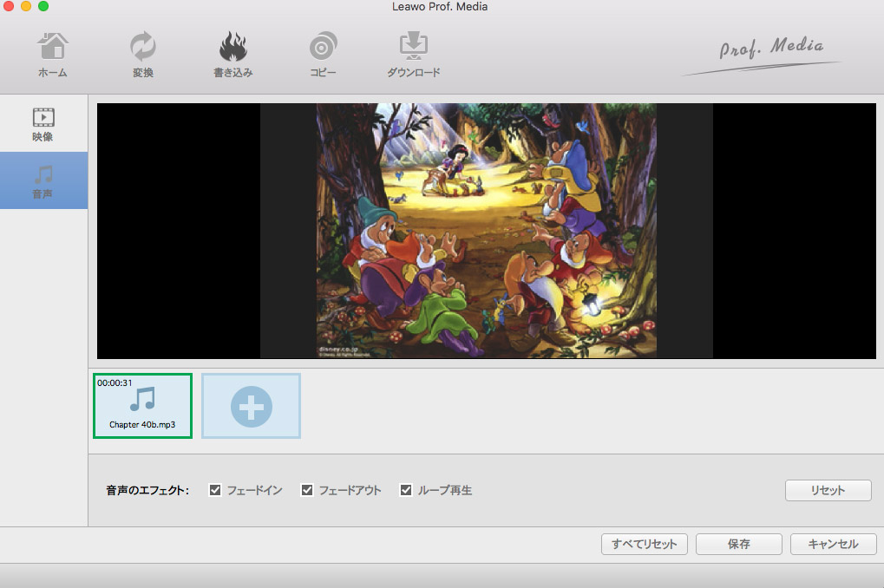This screenshot has height=588, width=884.
Task: Add audio with the plus tile
Action: point(251,405)
